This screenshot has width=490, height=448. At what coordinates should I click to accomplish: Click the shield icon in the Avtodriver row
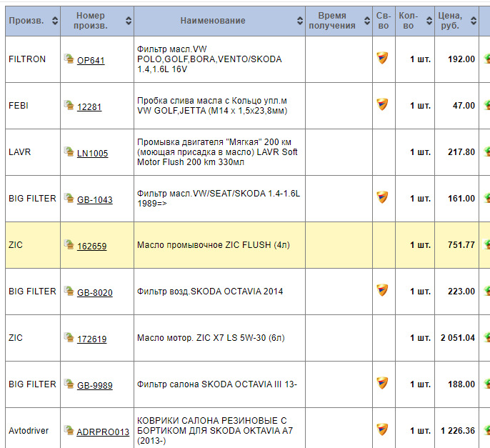click(382, 429)
